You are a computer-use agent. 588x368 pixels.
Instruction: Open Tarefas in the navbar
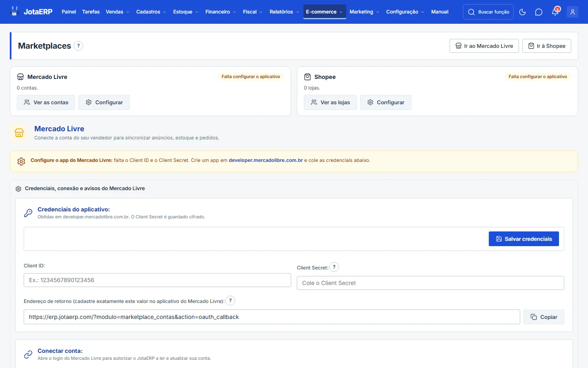point(91,12)
